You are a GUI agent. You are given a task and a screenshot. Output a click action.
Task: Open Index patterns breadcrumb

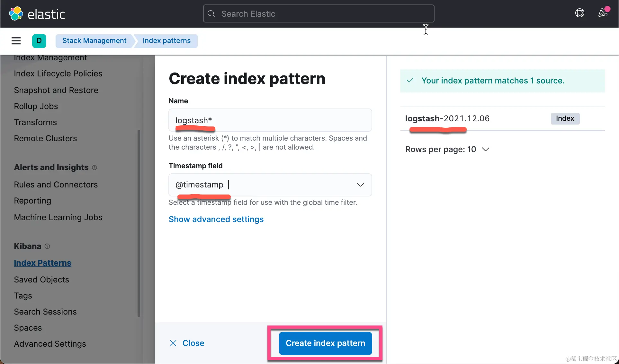point(166,41)
